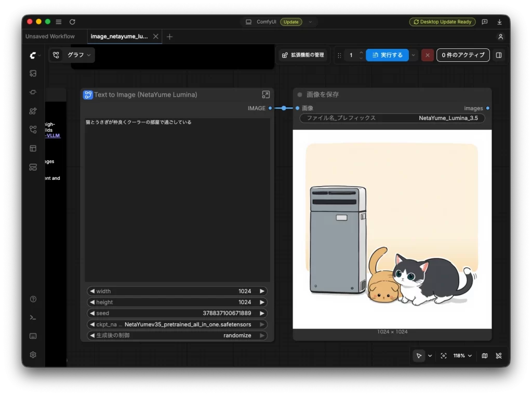The height and width of the screenshot is (396, 532).
Task: Open the settings gear icon
Action: click(x=33, y=354)
